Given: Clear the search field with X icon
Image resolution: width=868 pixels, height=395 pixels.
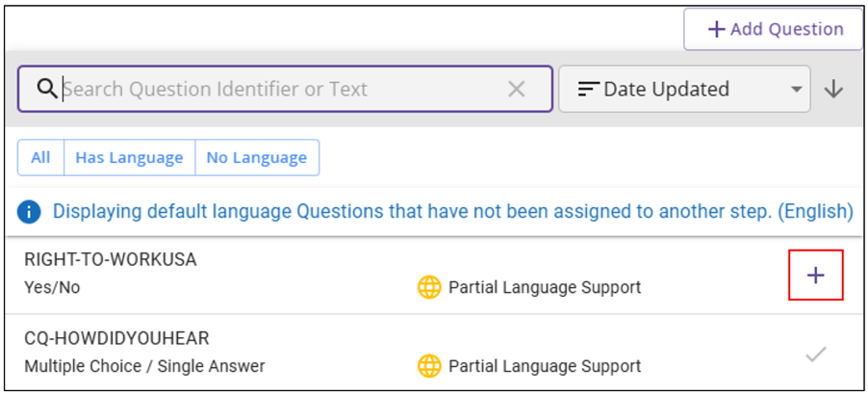Looking at the screenshot, I should click(517, 89).
